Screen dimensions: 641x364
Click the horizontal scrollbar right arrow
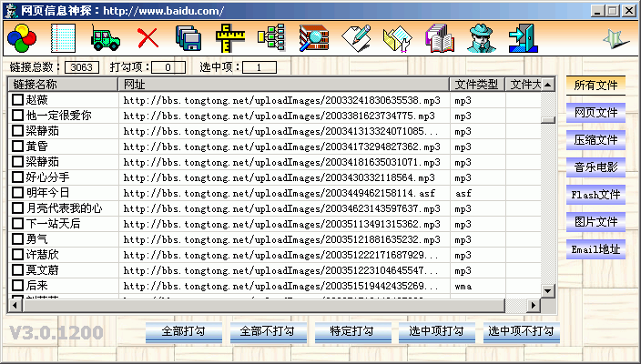pyautogui.click(x=533, y=305)
